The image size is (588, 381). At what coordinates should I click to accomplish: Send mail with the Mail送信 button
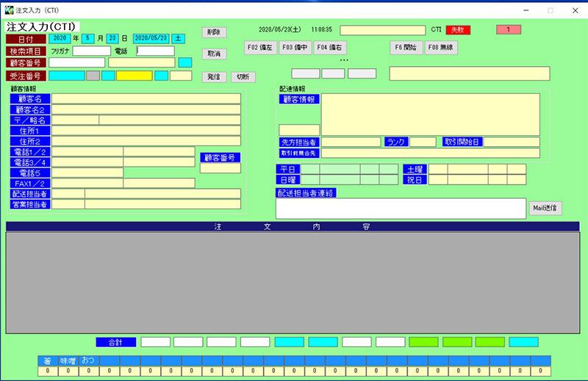545,208
